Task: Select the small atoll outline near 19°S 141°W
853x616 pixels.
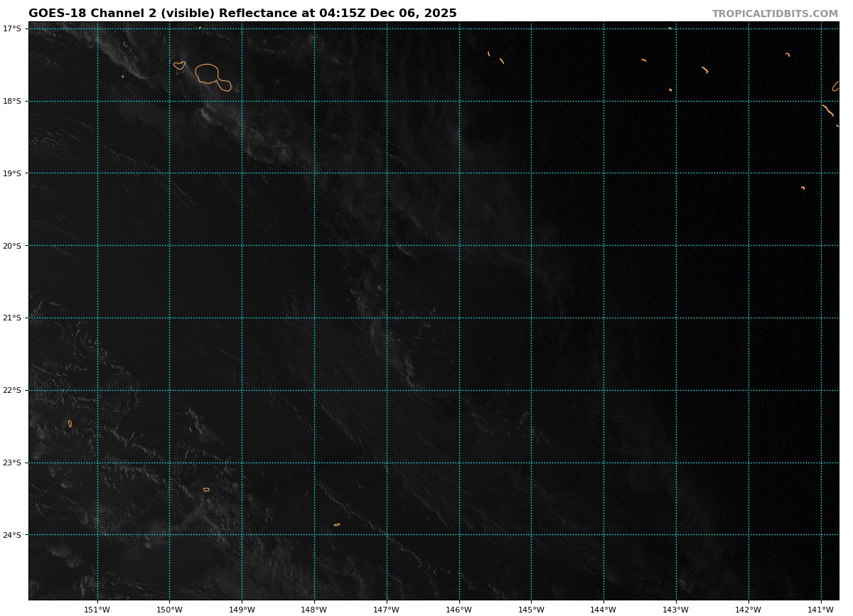Action: pos(803,188)
